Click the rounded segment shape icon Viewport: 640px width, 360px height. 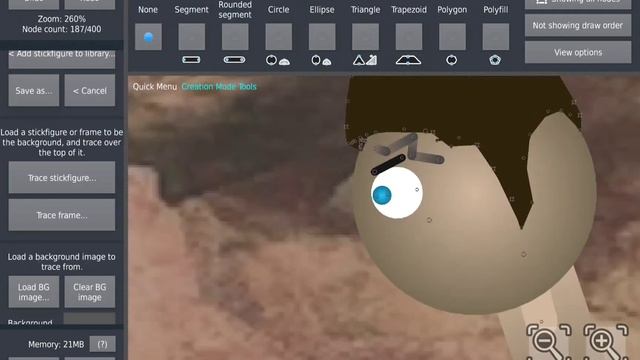(235, 60)
